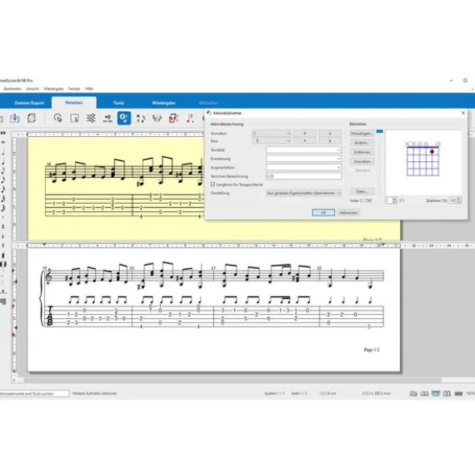Switch to the Tools ribbon tab
This screenshot has height=476, width=475.
[118, 103]
